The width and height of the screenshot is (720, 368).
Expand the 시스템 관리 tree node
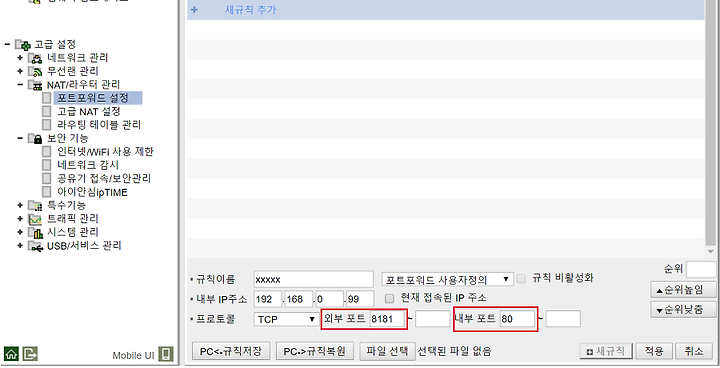(20, 232)
